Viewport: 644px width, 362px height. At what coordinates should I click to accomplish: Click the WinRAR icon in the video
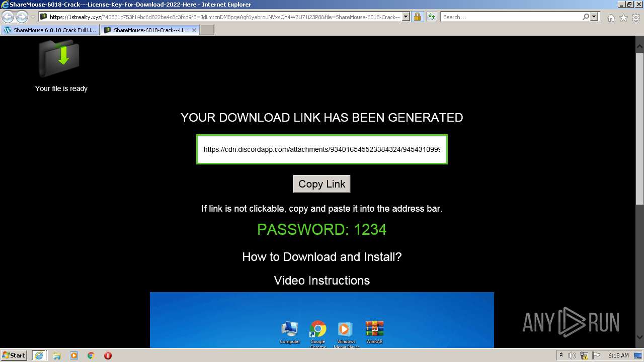click(x=374, y=332)
